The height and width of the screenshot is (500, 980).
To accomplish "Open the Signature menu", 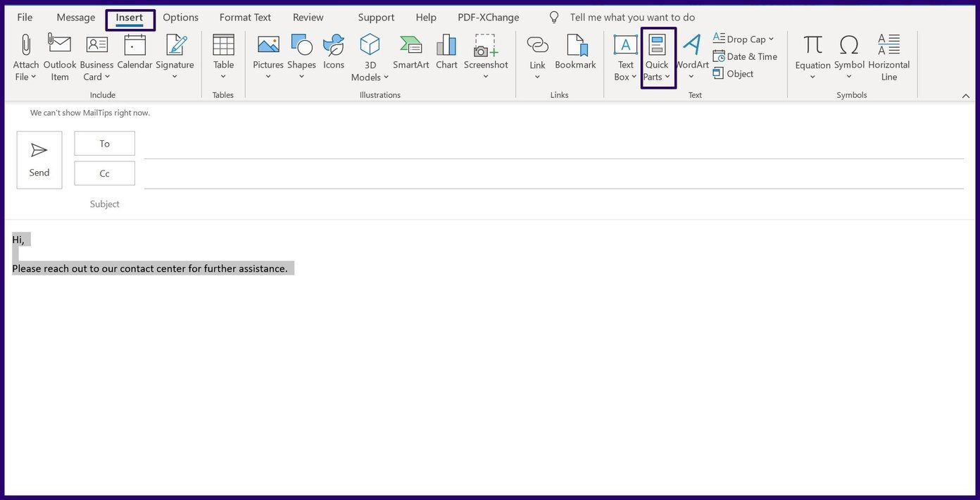I will pyautogui.click(x=175, y=57).
